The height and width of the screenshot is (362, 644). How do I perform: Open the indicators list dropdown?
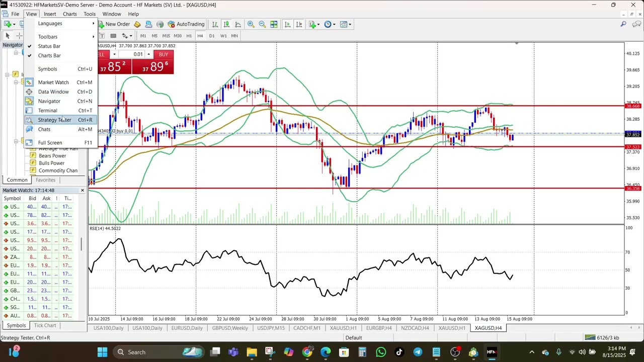314,24
